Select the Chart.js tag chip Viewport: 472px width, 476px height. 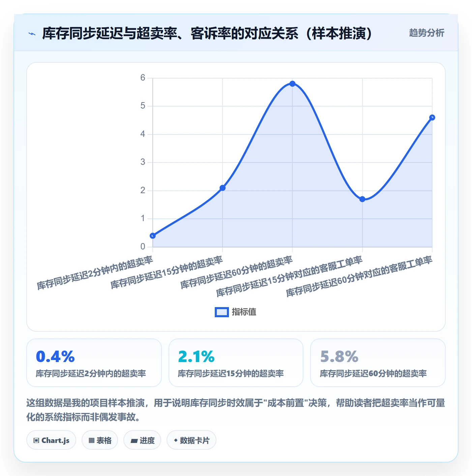(x=51, y=440)
